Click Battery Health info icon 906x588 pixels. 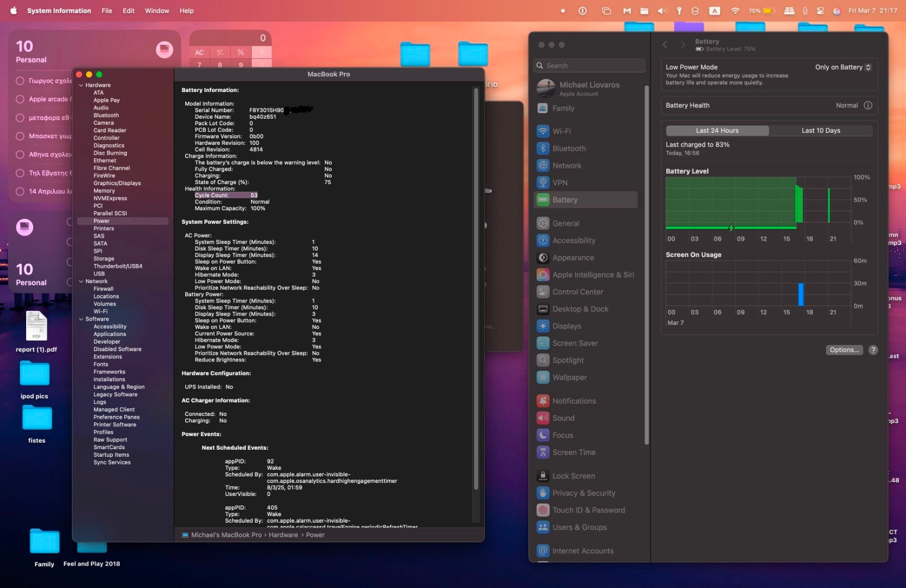click(x=868, y=106)
